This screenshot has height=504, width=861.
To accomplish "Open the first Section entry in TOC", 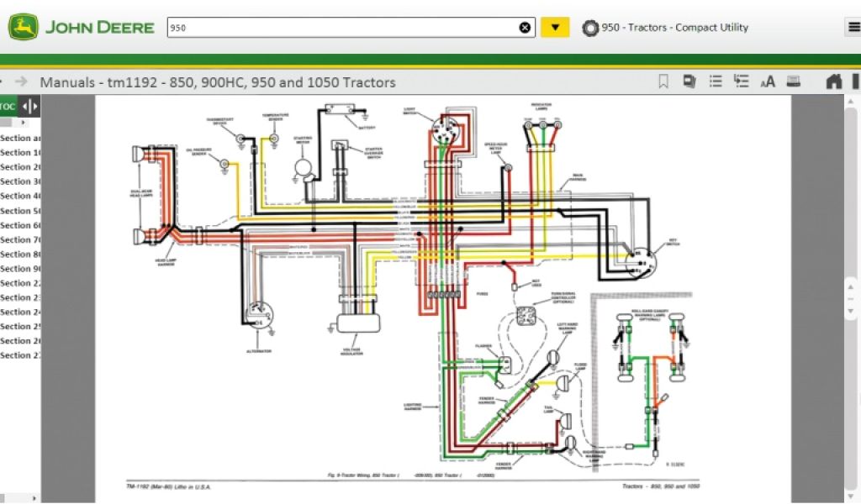I will pos(20,138).
